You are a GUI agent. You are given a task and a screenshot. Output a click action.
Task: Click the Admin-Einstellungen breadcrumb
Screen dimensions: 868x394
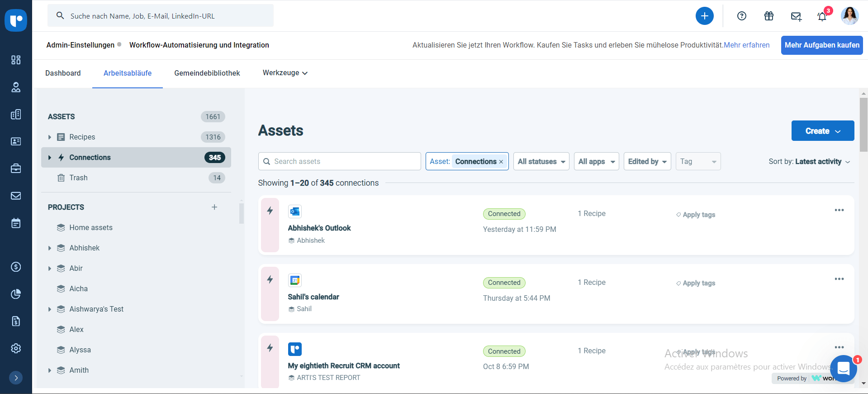(81, 45)
